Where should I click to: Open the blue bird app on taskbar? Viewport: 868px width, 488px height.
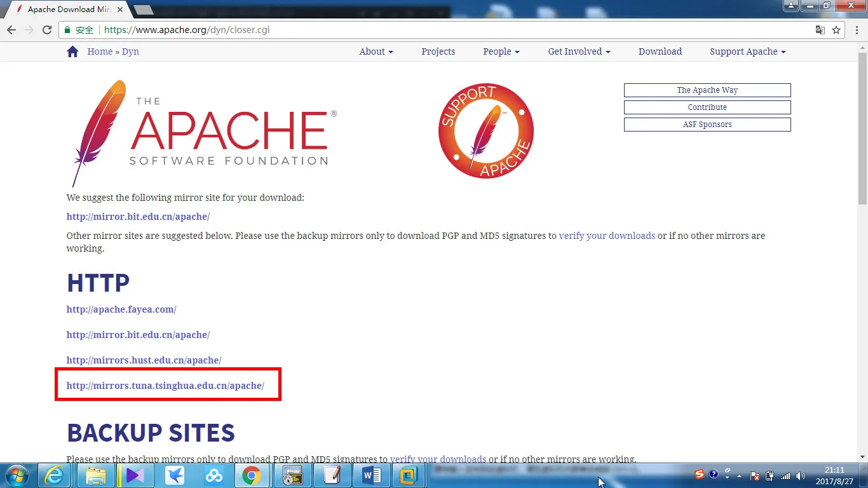tap(174, 475)
